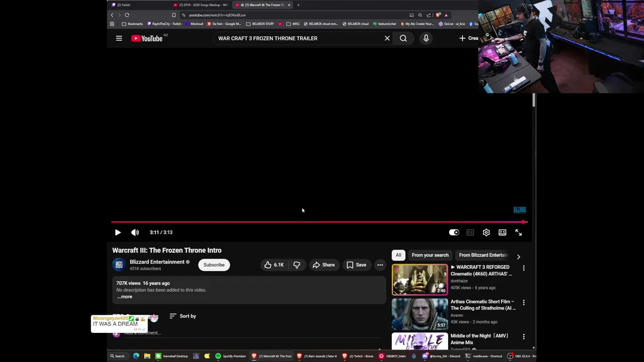Open Blizzard Entertainment channel name link

[157, 262]
